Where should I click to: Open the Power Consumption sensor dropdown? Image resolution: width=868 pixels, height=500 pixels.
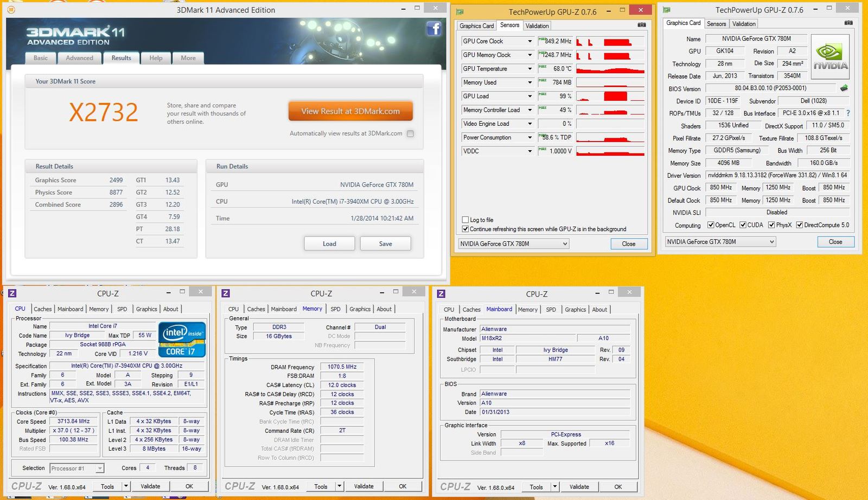[530, 137]
